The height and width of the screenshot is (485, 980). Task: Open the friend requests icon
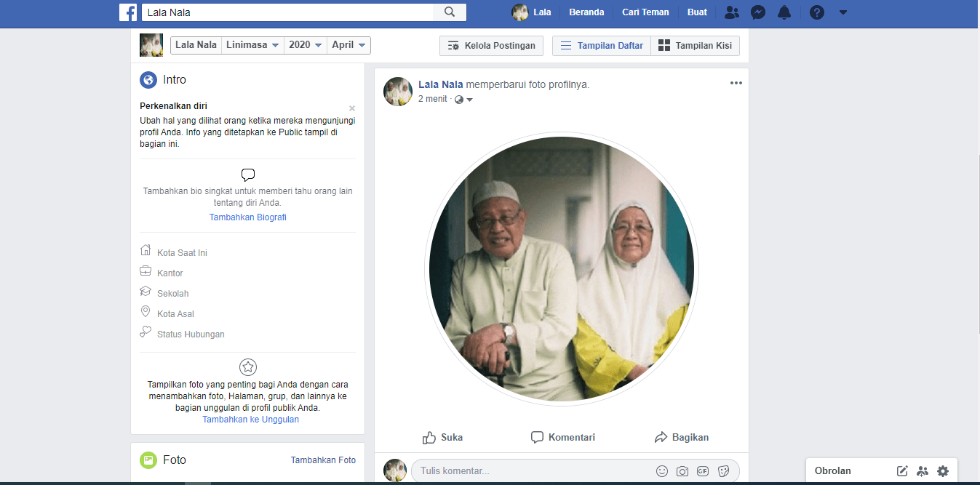pos(731,12)
